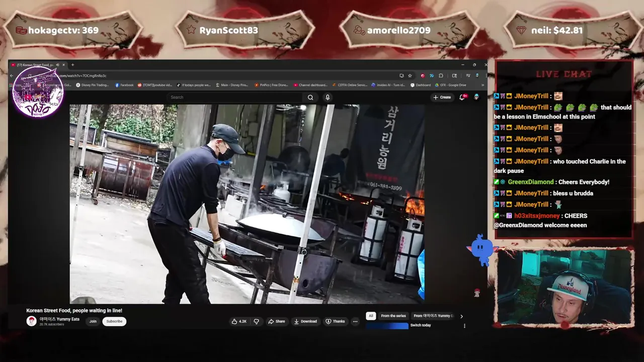Screen dimensions: 644x362
Task: Open options menu beside Switch today
Action: pyautogui.click(x=464, y=326)
